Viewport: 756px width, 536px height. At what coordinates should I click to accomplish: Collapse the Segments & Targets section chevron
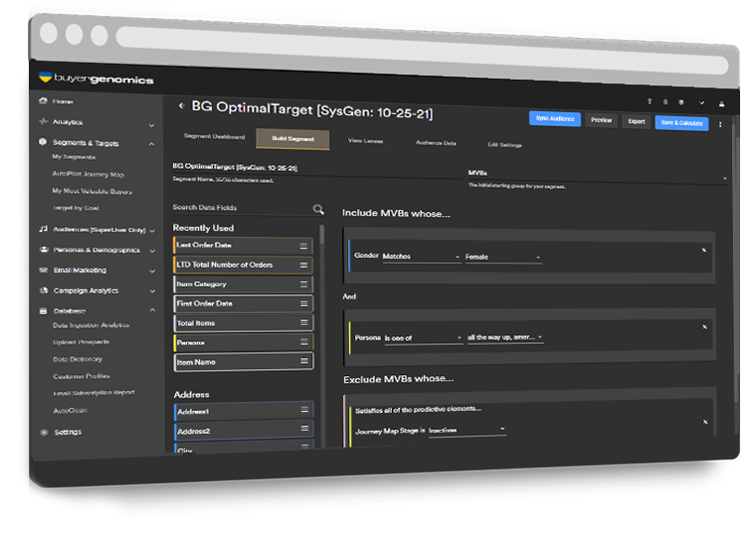coord(151,143)
